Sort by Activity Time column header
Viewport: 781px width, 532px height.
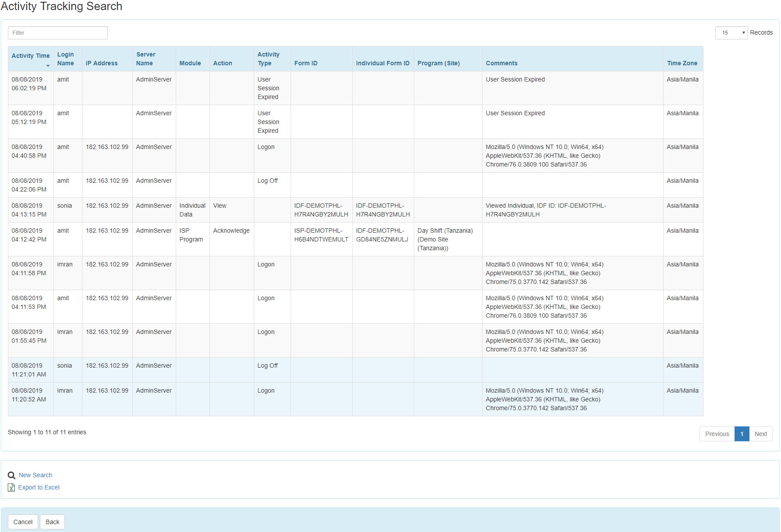point(31,59)
